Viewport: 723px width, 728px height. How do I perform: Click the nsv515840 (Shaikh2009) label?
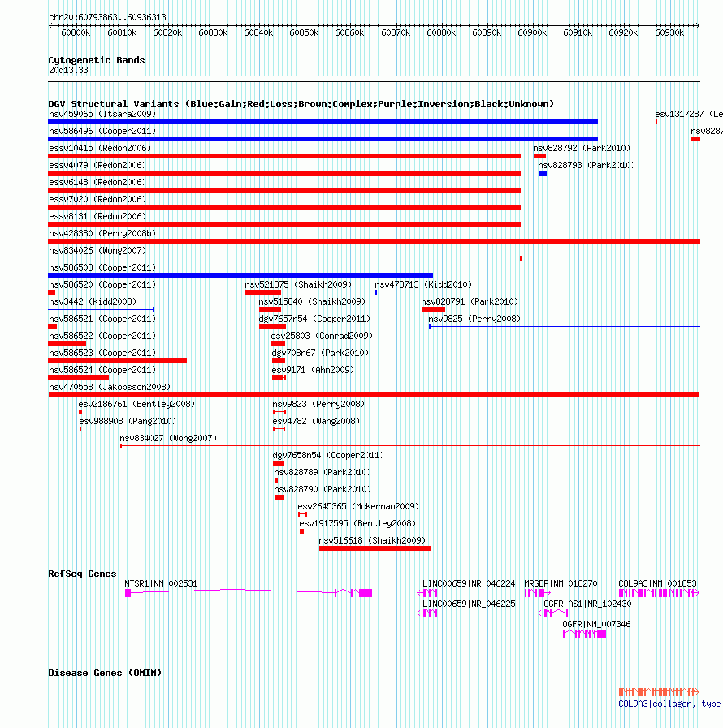pos(312,301)
